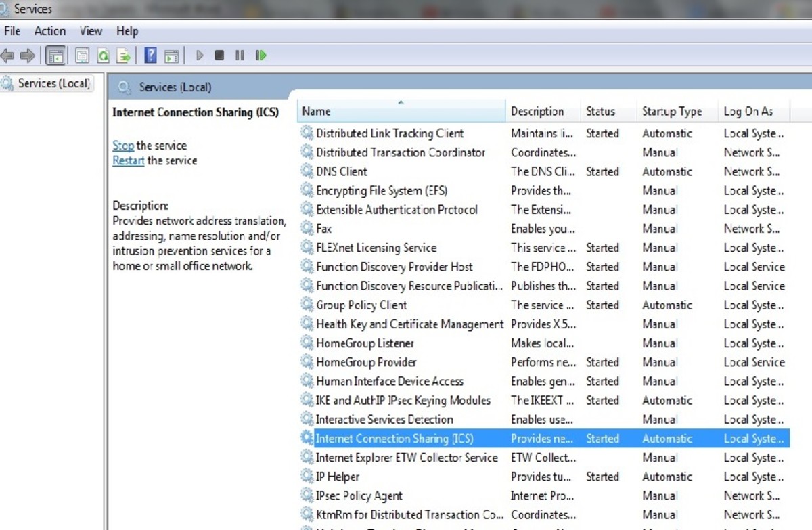Toggle the Show/Hide Console Tree icon
812x530 pixels.
pyautogui.click(x=56, y=55)
